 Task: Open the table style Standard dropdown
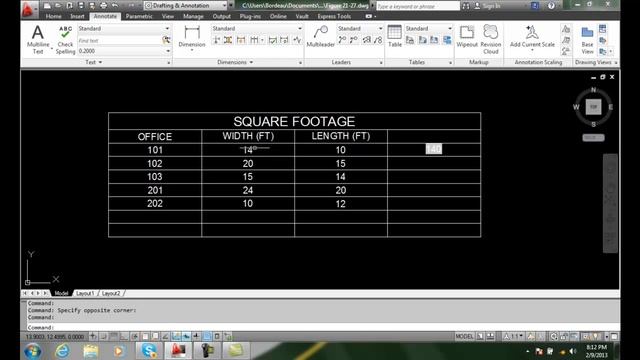tap(429, 29)
